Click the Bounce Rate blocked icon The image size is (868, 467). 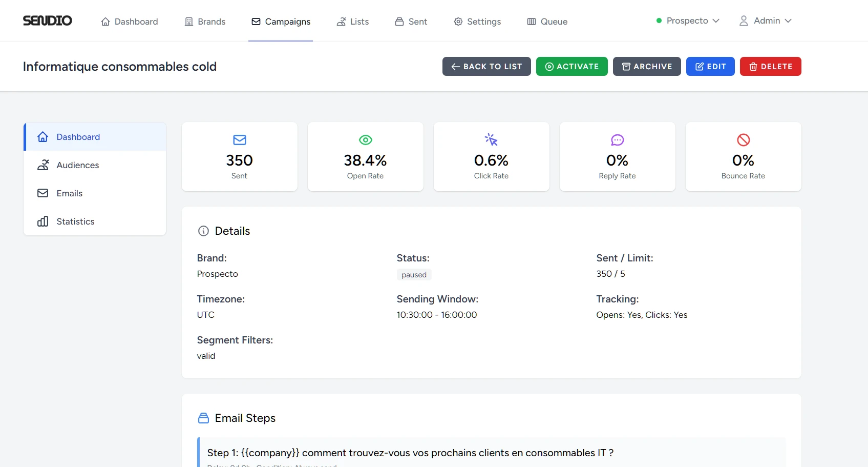tap(744, 140)
